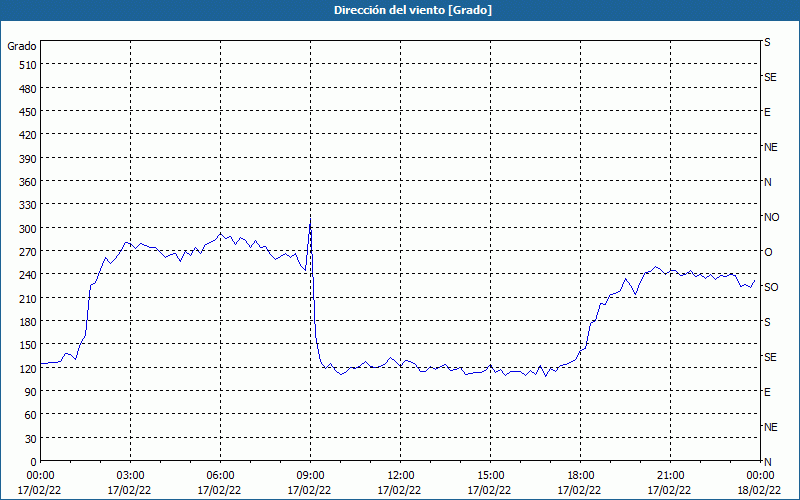The image size is (800, 500).
Task: Click the 150 degree axis label
Action: 28,345
